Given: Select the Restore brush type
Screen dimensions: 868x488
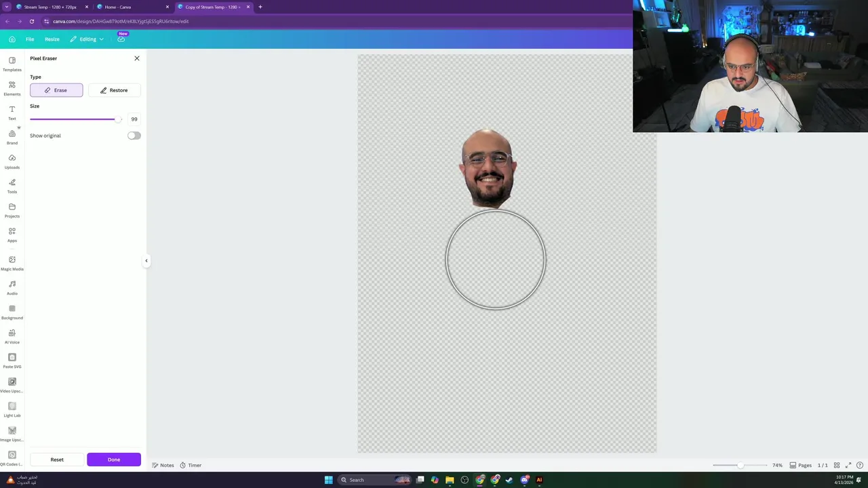Looking at the screenshot, I should click(x=114, y=90).
